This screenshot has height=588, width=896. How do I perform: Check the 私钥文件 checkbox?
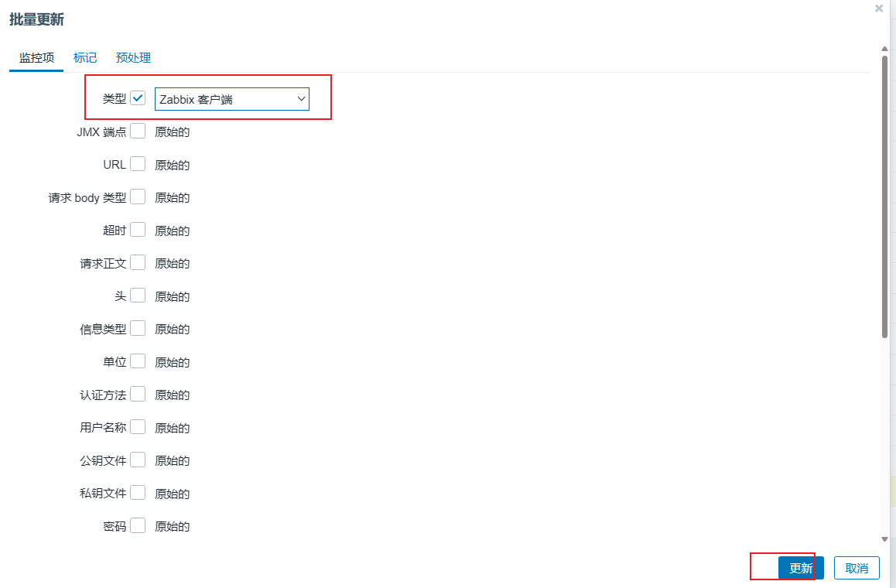(138, 493)
